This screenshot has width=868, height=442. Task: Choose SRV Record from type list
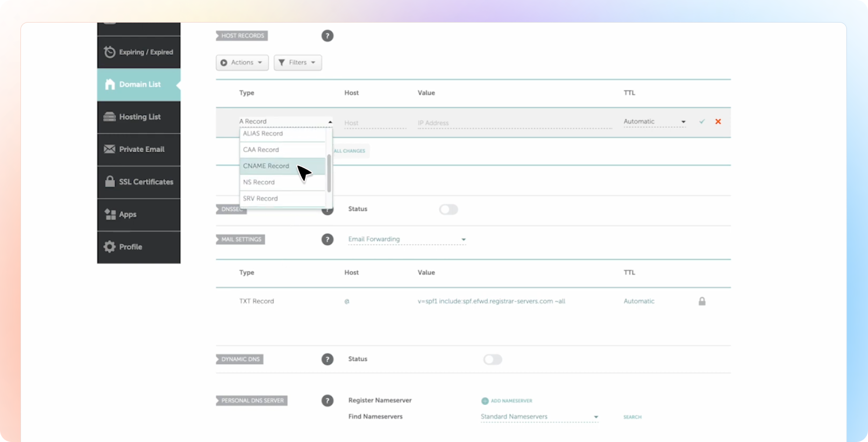tap(283, 198)
